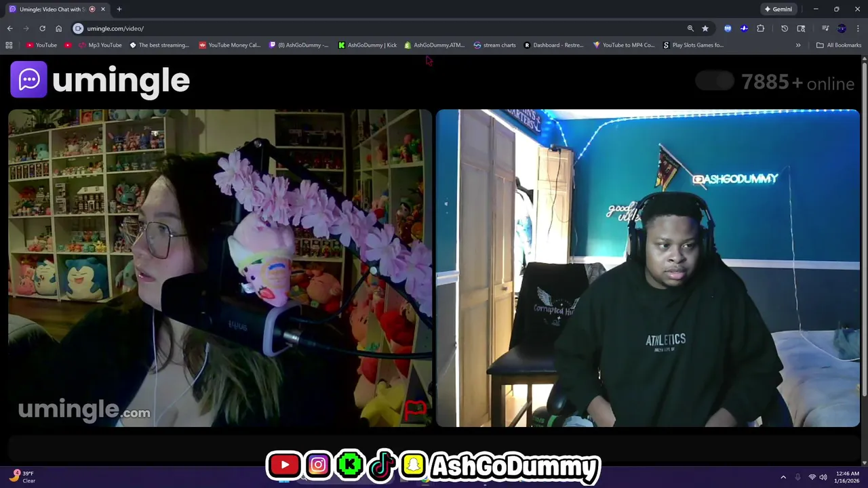Open the Play Slots Games bookmark
The width and height of the screenshot is (868, 488).
tap(693, 45)
